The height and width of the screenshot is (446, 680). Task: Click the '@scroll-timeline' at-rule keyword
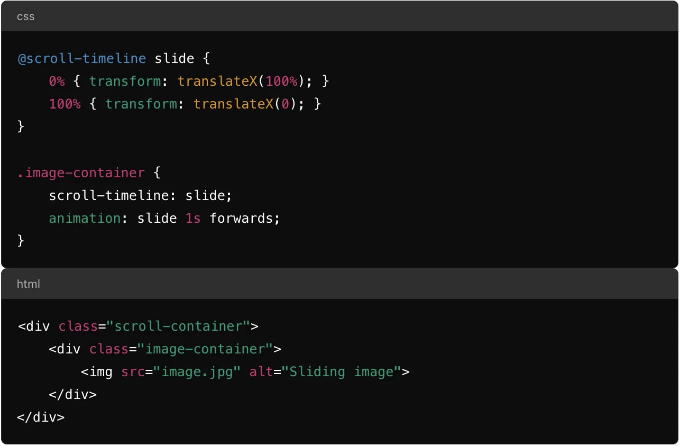pyautogui.click(x=82, y=58)
